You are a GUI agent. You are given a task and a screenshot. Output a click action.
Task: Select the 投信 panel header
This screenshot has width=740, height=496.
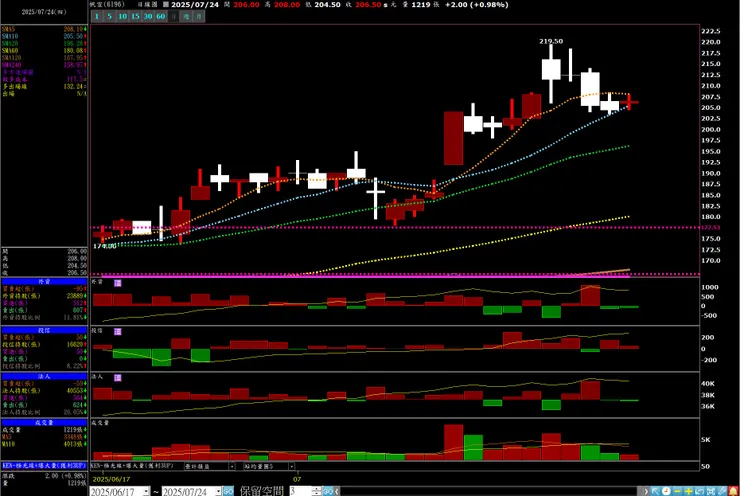[x=44, y=330]
